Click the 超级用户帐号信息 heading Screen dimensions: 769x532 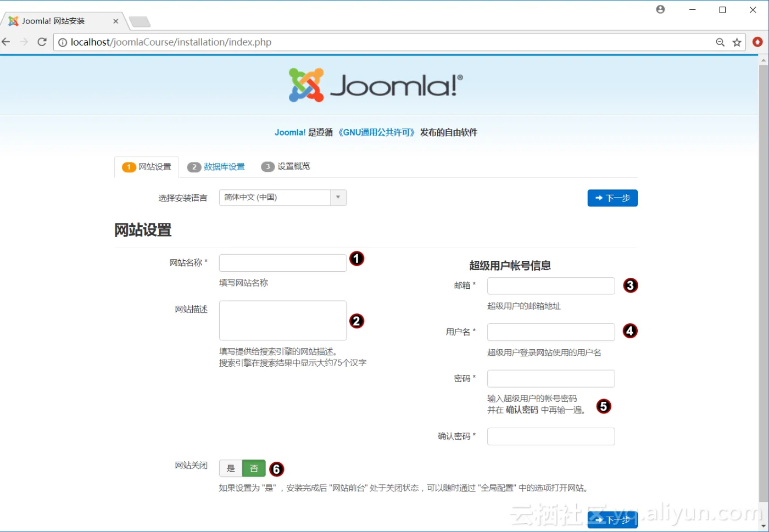pyautogui.click(x=510, y=266)
